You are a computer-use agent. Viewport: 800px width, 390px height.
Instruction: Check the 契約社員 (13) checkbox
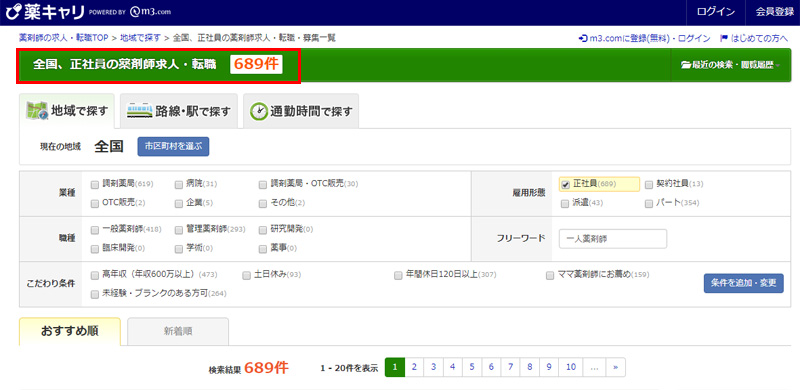[649, 184]
